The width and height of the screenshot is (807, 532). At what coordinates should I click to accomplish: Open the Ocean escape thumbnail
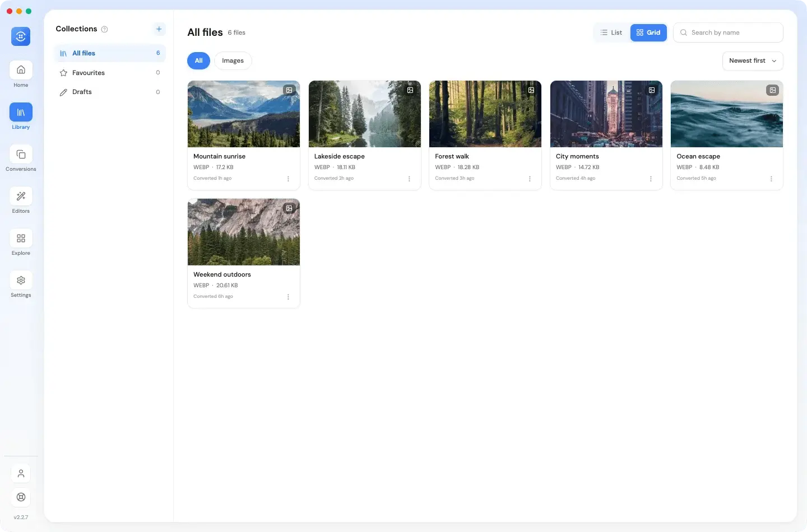coord(727,114)
